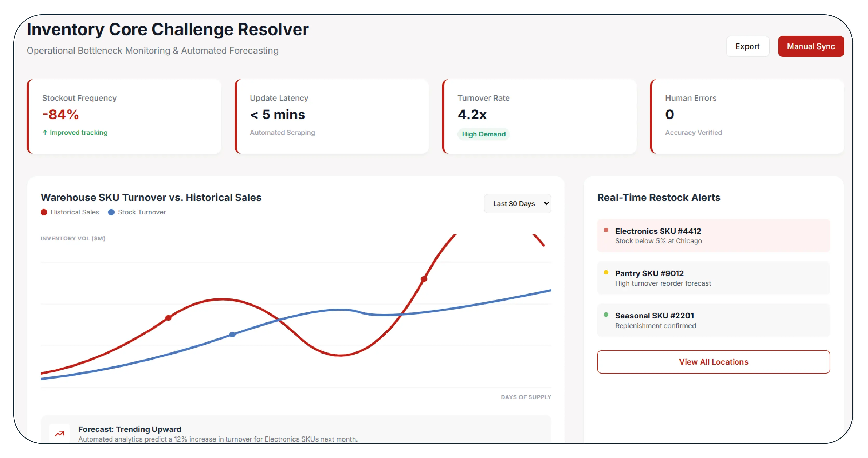The image size is (868, 458).
Task: Open the Electronics SKU #4412 alert
Action: pos(713,236)
